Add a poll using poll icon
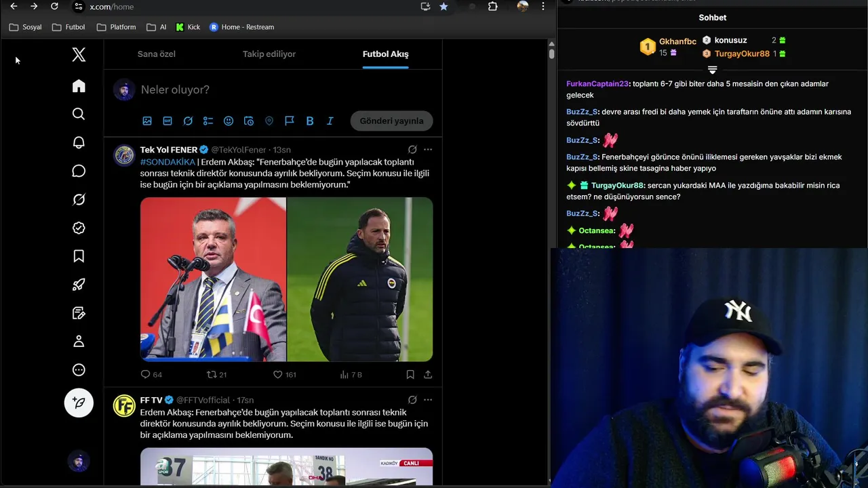 point(208,121)
